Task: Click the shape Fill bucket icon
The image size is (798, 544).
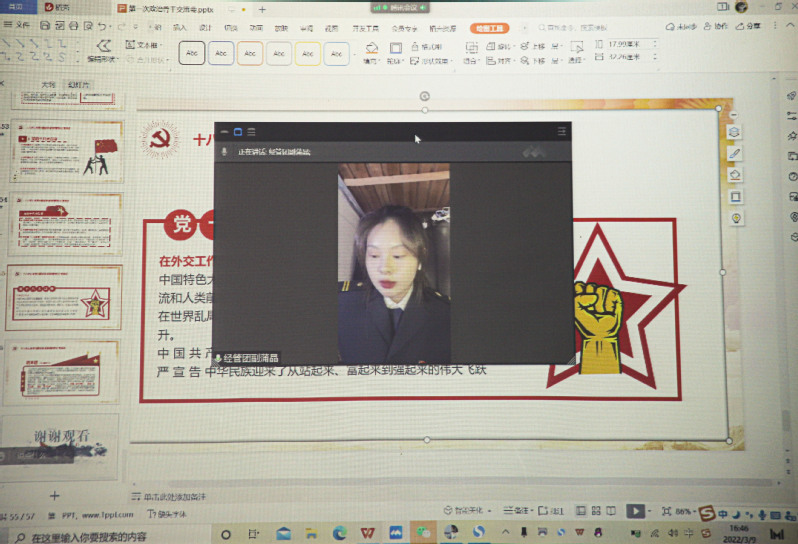Action: pos(372,47)
